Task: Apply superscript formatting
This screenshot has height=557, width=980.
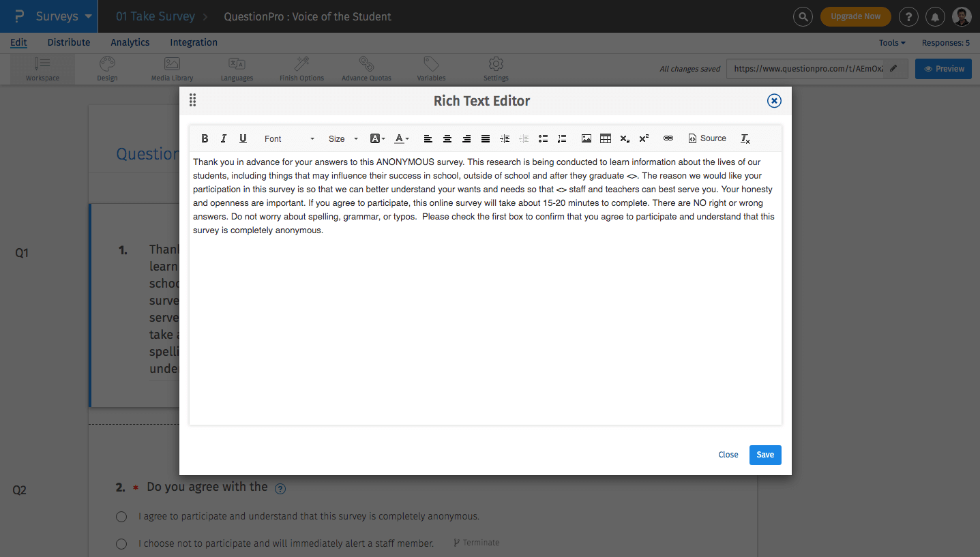Action: coord(644,138)
